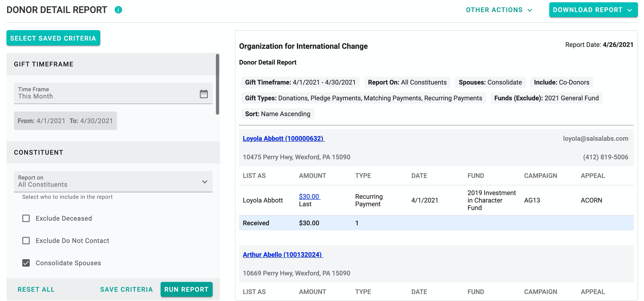Check Exclude Do Not Contact
644x301 pixels.
pos(26,241)
